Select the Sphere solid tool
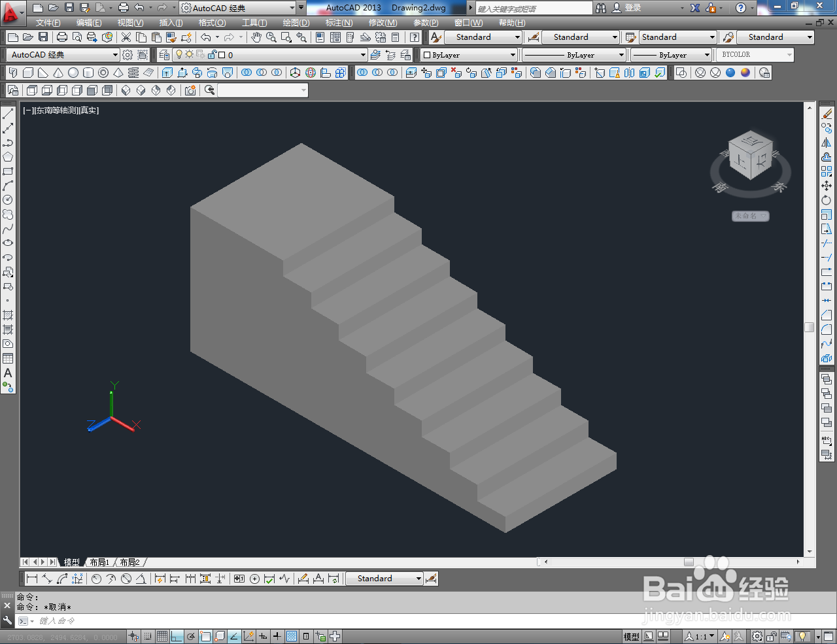 (73, 73)
